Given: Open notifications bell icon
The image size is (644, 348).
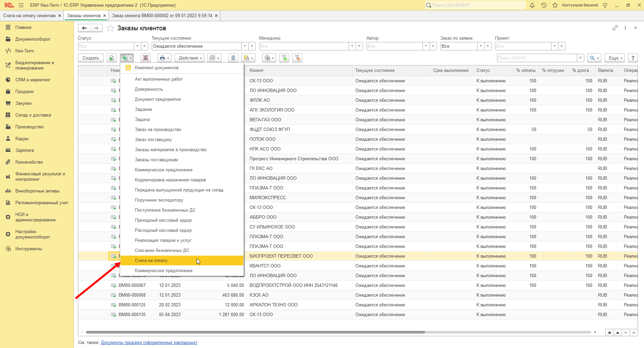Looking at the screenshot, I should [532, 5].
